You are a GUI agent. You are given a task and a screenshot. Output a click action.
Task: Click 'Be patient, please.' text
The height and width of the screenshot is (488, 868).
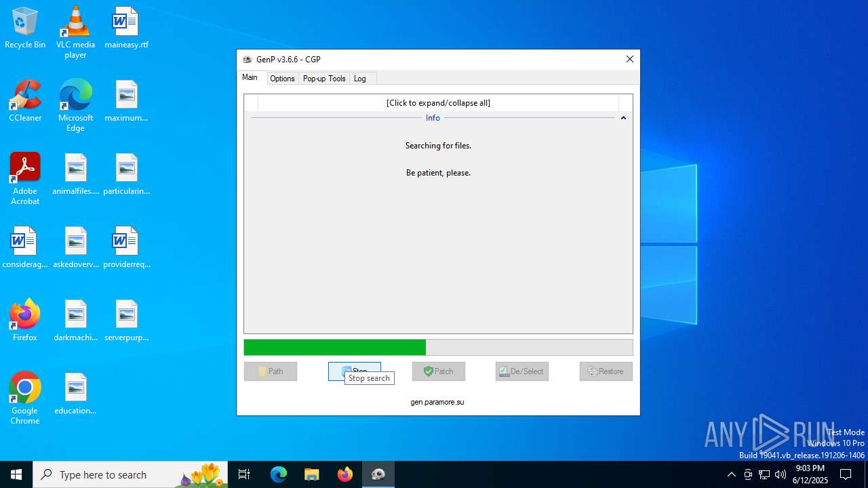point(438,173)
